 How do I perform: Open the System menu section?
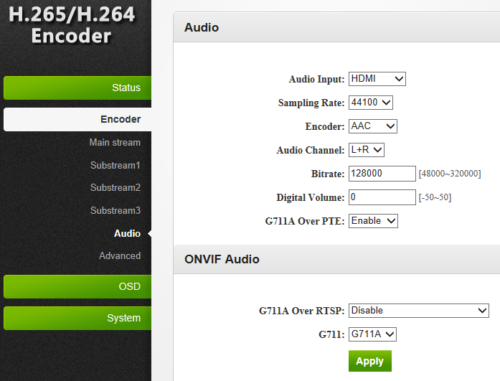[x=77, y=318]
